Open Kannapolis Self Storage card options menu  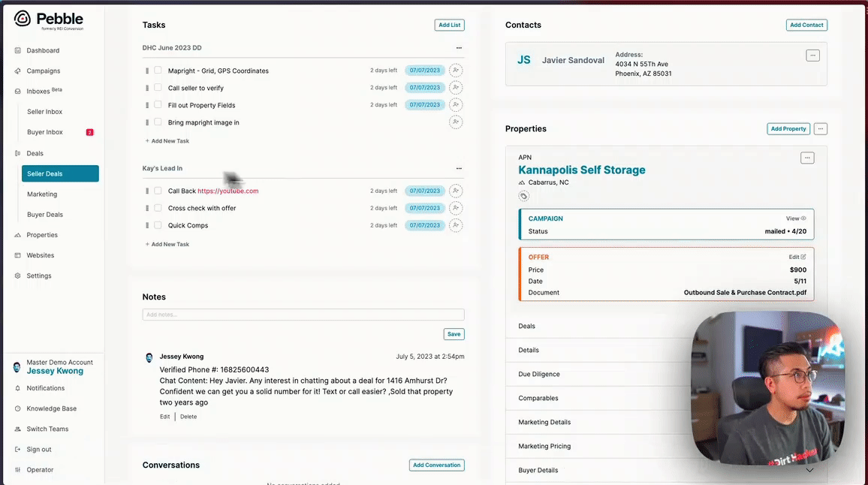807,158
